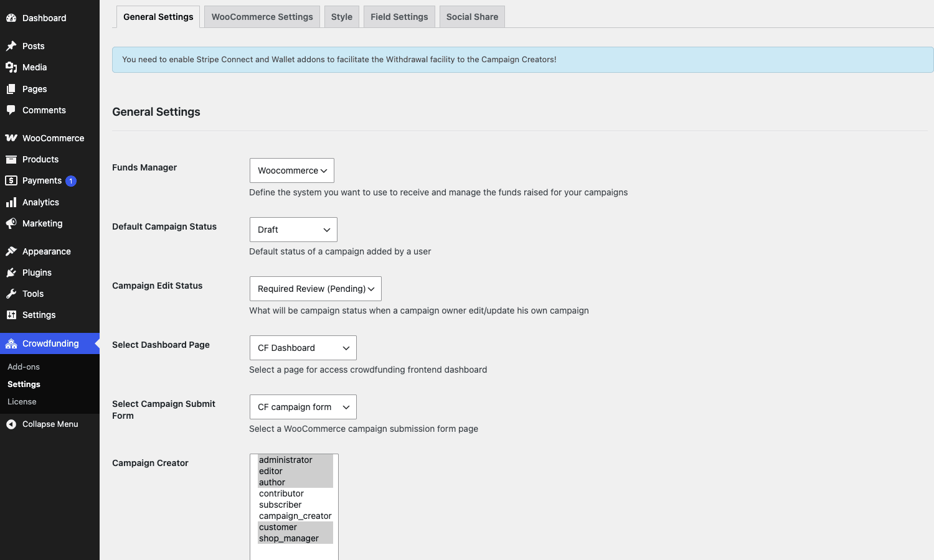Click the Stripe Connect notice text

click(339, 60)
